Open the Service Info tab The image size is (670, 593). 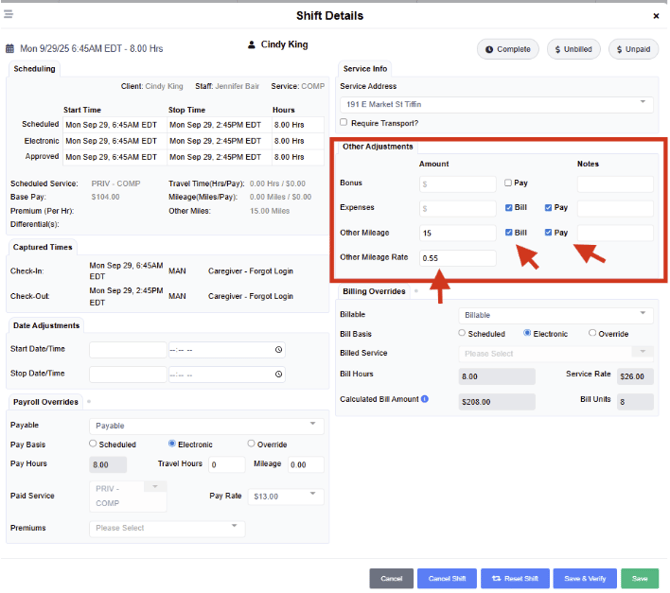(365, 69)
